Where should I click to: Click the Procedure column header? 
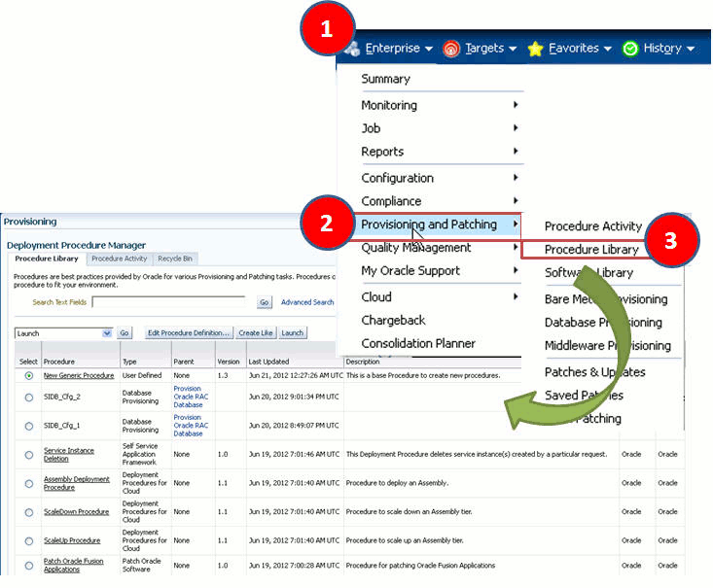click(x=59, y=362)
